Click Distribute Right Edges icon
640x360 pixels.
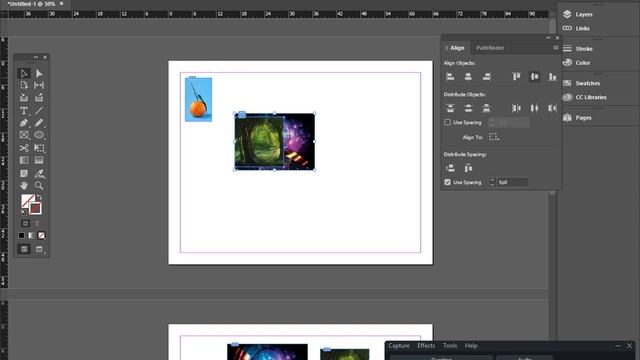click(552, 108)
